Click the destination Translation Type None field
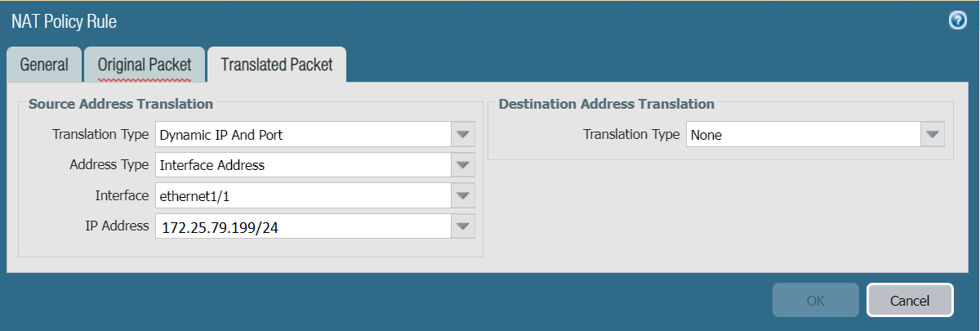The image size is (980, 331). 804,134
